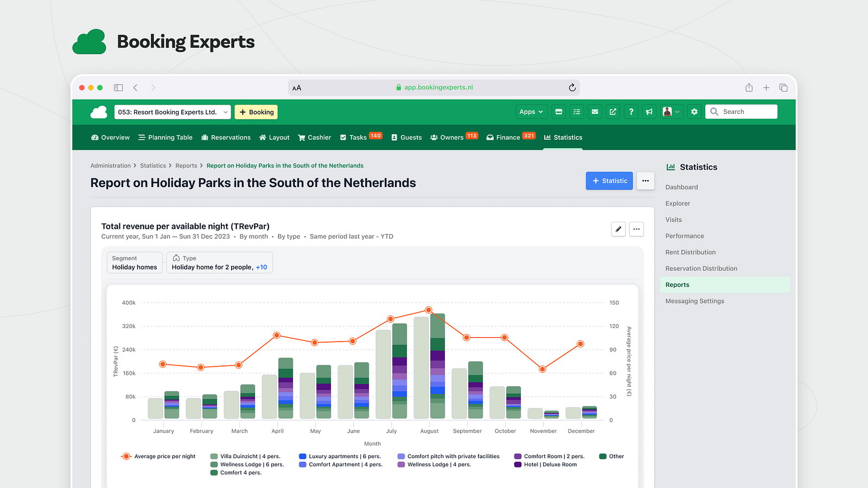Click the task list icon in the header
868x488 pixels.
coord(577,112)
